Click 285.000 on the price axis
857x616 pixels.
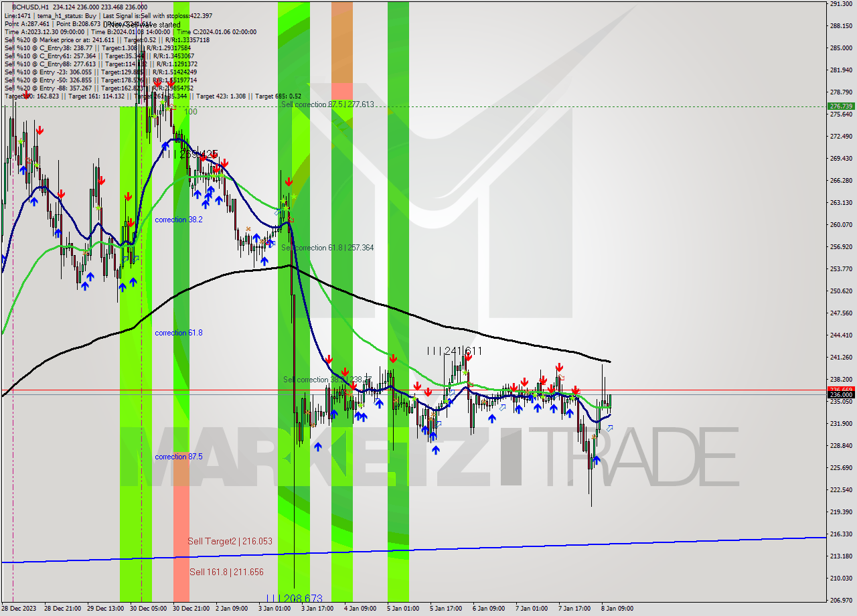pyautogui.click(x=840, y=48)
